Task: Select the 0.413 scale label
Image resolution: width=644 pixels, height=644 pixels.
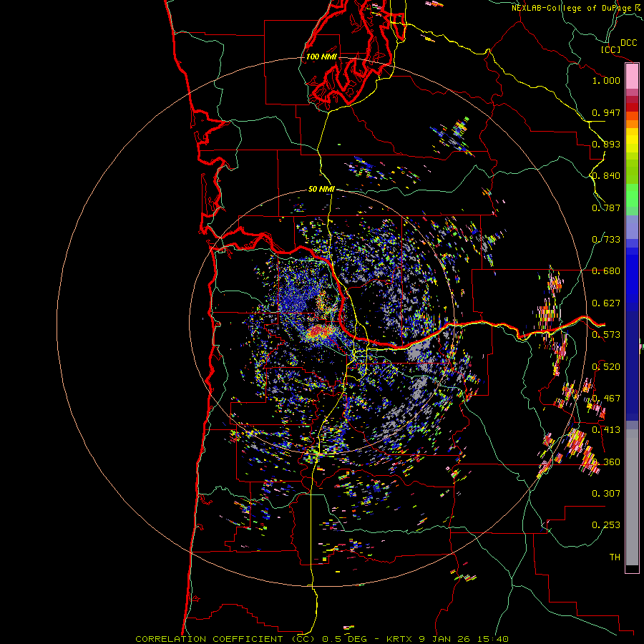Action: pyautogui.click(x=606, y=430)
